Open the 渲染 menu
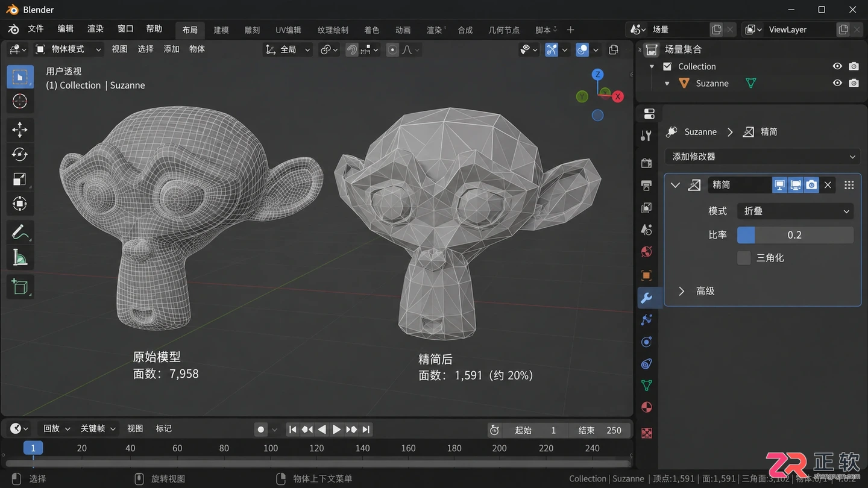 point(95,29)
